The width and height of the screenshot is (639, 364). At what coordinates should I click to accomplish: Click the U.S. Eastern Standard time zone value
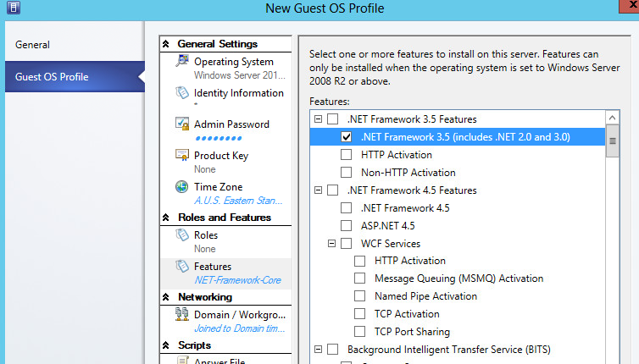238,201
